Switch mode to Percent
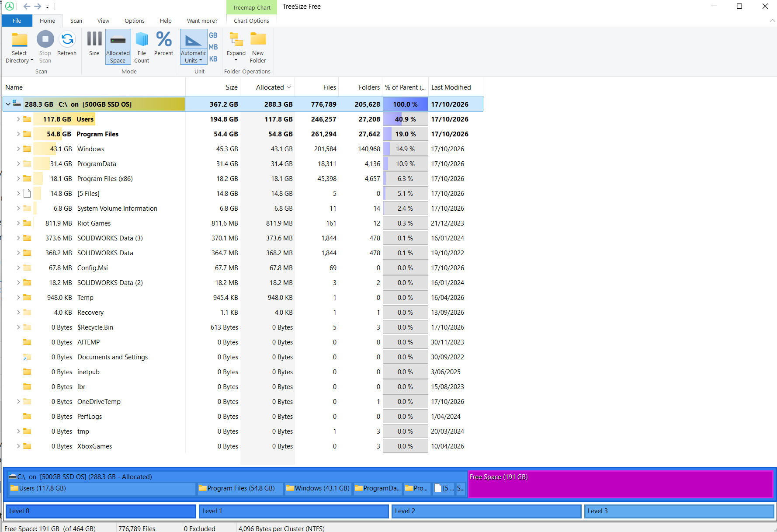 [x=164, y=44]
